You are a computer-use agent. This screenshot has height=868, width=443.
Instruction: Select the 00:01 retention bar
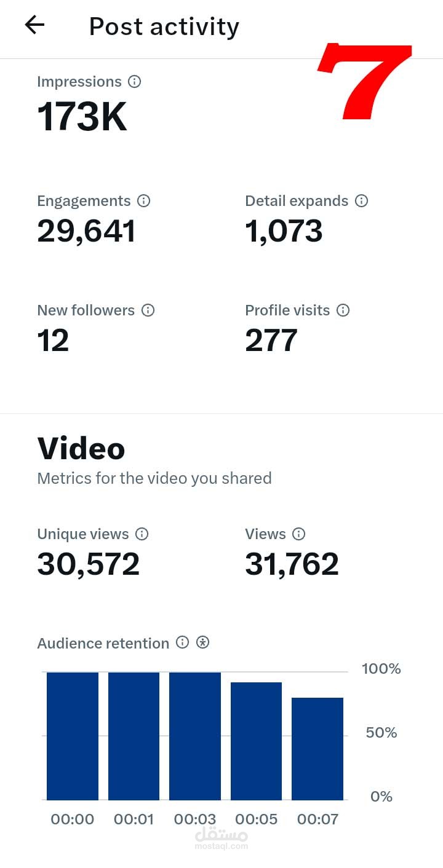(134, 736)
